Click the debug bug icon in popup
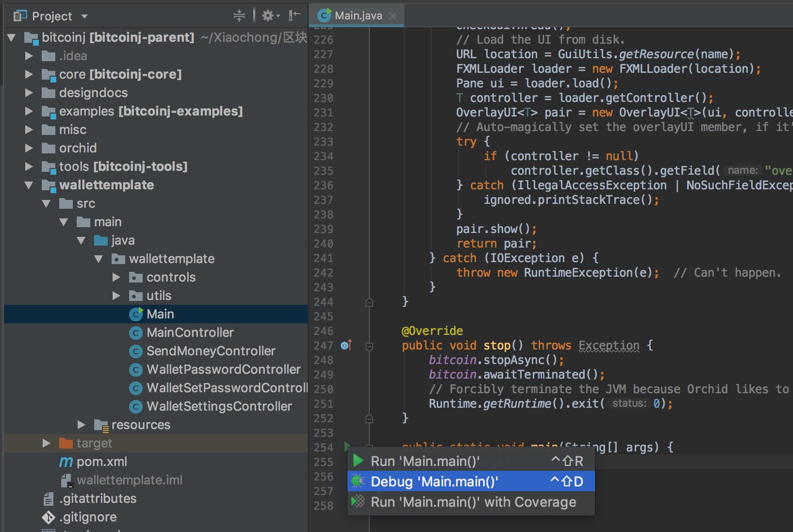The height and width of the screenshot is (532, 793). [358, 481]
